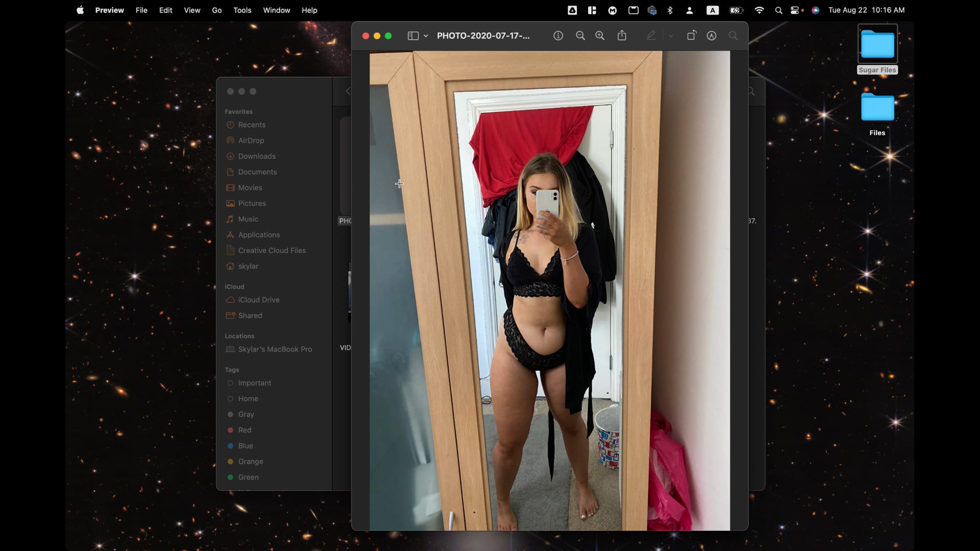Select the Highlight pen icon

(651, 36)
